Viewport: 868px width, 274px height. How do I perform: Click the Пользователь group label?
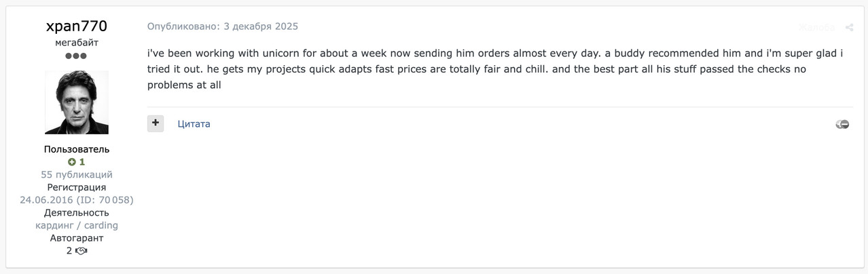(76, 149)
